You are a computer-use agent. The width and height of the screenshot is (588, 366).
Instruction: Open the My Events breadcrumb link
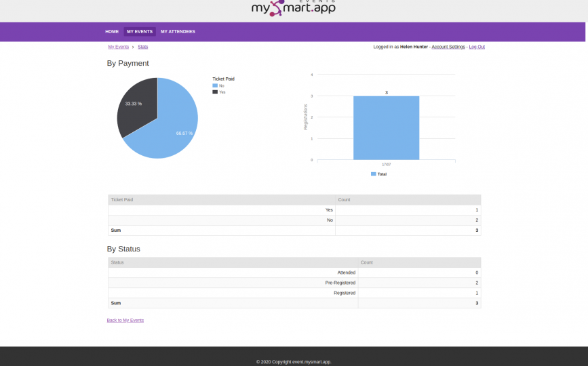click(119, 47)
